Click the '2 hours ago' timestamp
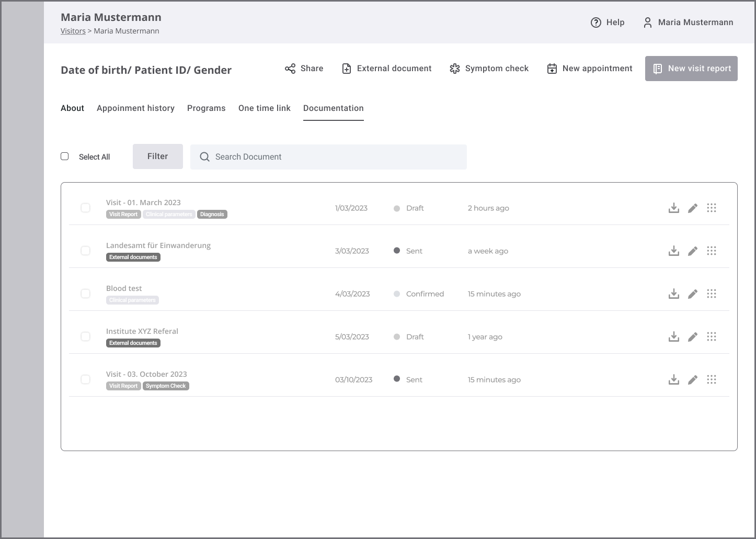Screen dimensions: 756x539 point(488,208)
